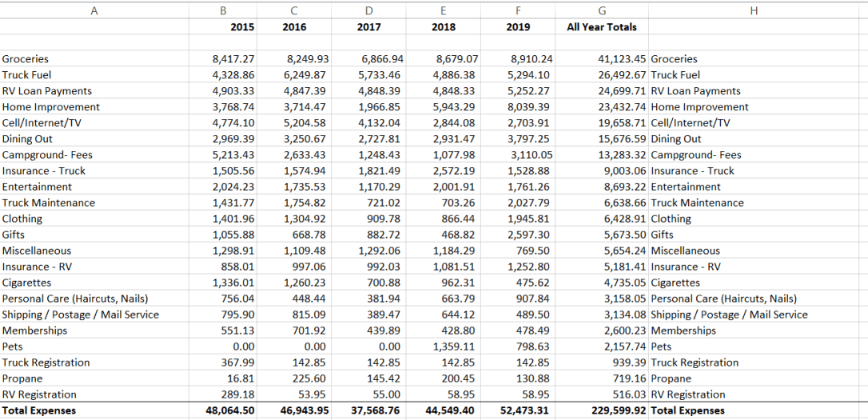Click Total Expenses label in column A
The width and height of the screenshot is (868, 420).
point(39,410)
